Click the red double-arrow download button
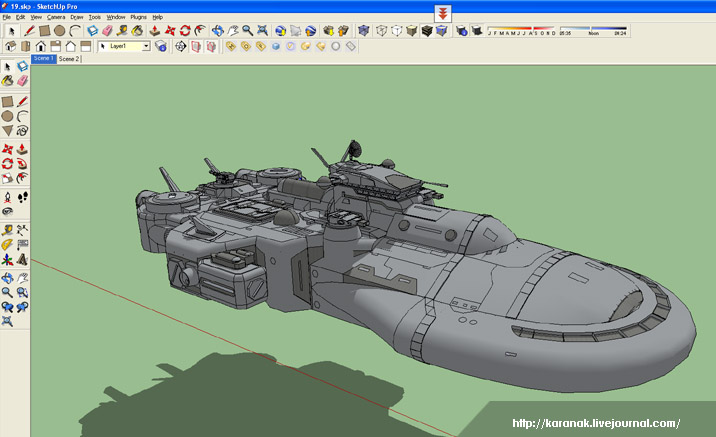716x437 pixels. 445,14
